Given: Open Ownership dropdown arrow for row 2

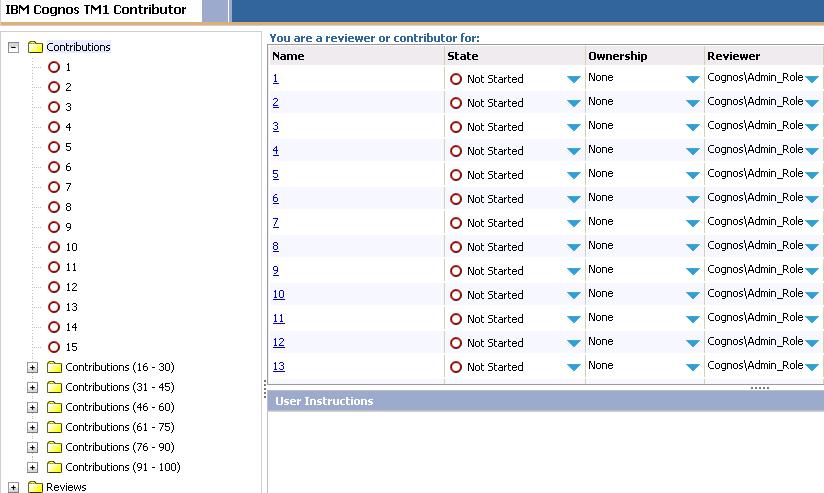Looking at the screenshot, I should (x=693, y=104).
